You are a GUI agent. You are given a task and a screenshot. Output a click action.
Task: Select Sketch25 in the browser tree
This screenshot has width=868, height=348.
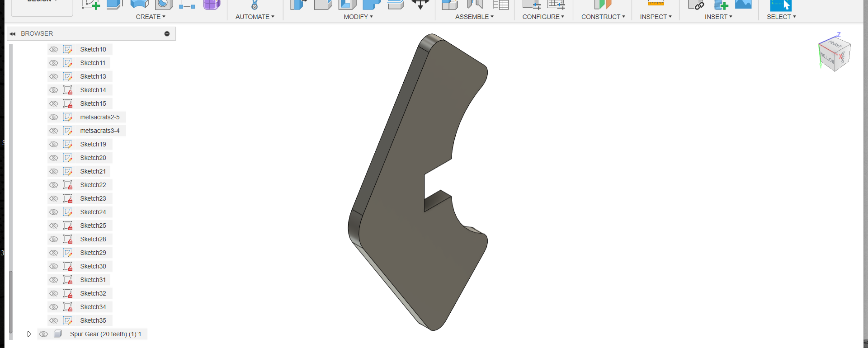(x=93, y=226)
